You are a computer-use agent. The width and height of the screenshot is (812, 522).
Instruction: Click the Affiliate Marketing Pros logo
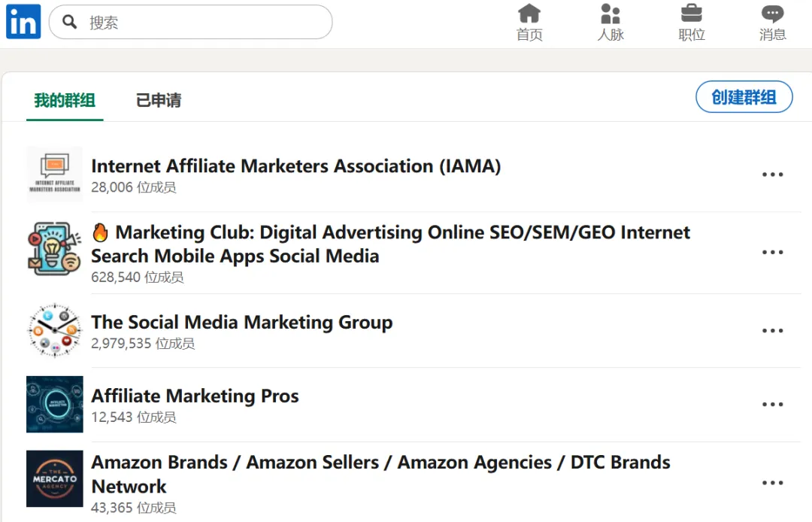coord(55,404)
